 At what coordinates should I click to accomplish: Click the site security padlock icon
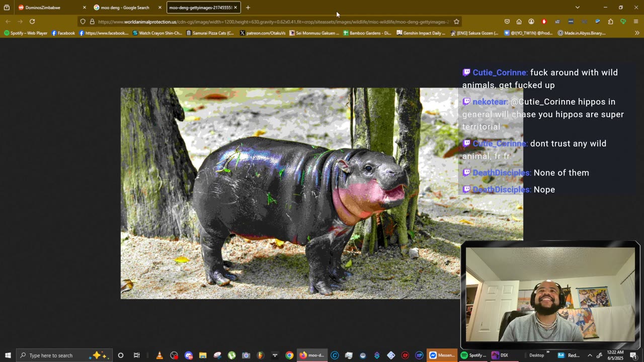pyautogui.click(x=92, y=22)
